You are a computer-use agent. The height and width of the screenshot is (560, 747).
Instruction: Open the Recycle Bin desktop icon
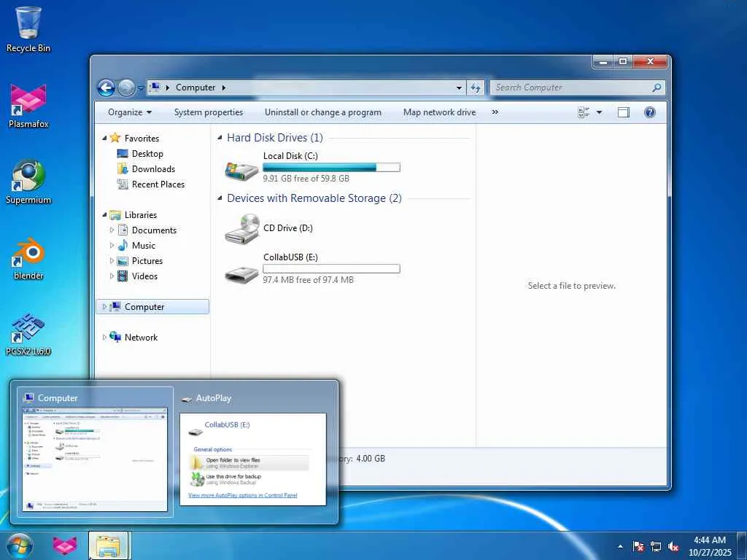click(x=28, y=28)
